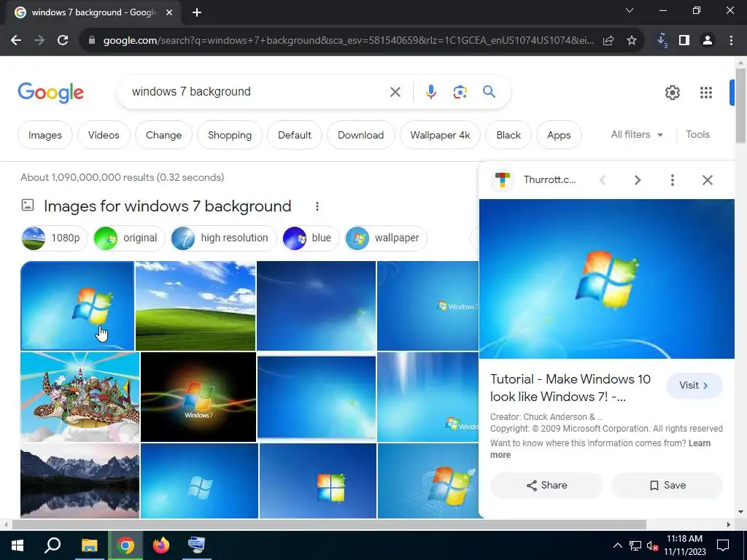Click the large preview image
Image resolution: width=747 pixels, height=560 pixels.
coord(606,279)
